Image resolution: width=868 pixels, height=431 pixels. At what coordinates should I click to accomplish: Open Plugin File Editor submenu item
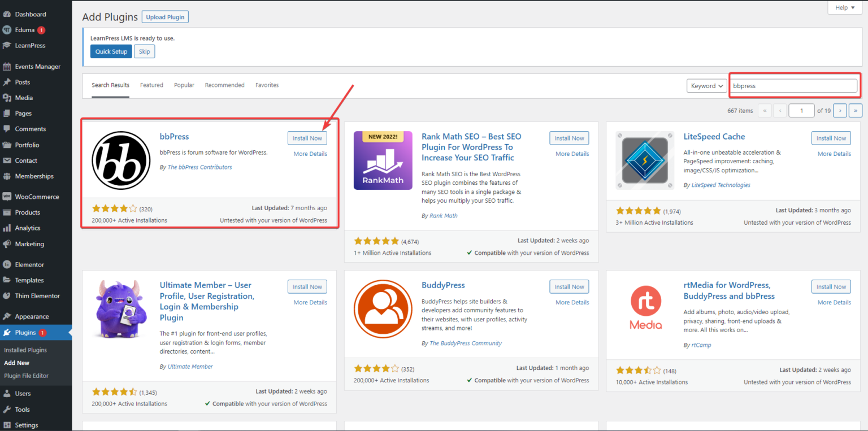click(27, 376)
